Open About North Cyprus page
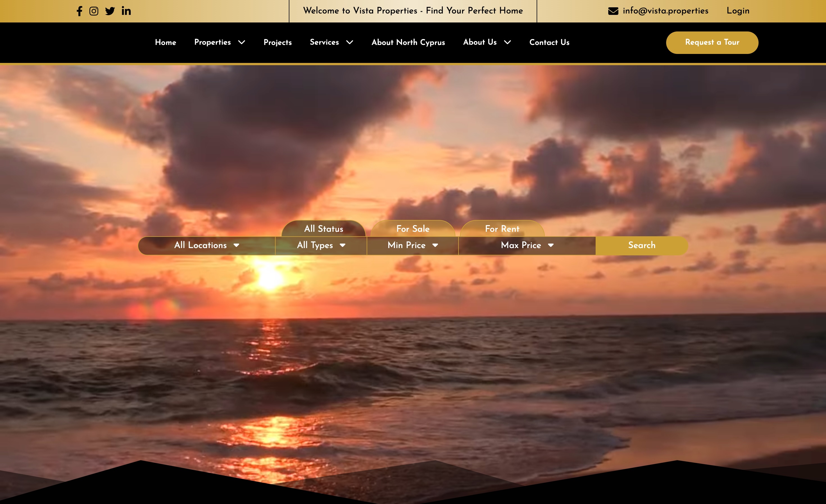Screen dimensions: 826x504 [408, 42]
